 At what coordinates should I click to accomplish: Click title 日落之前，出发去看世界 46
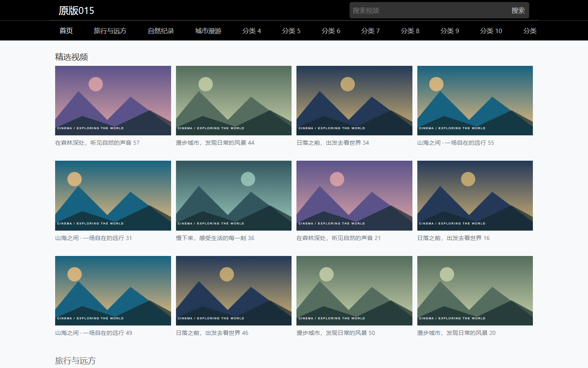click(x=212, y=333)
